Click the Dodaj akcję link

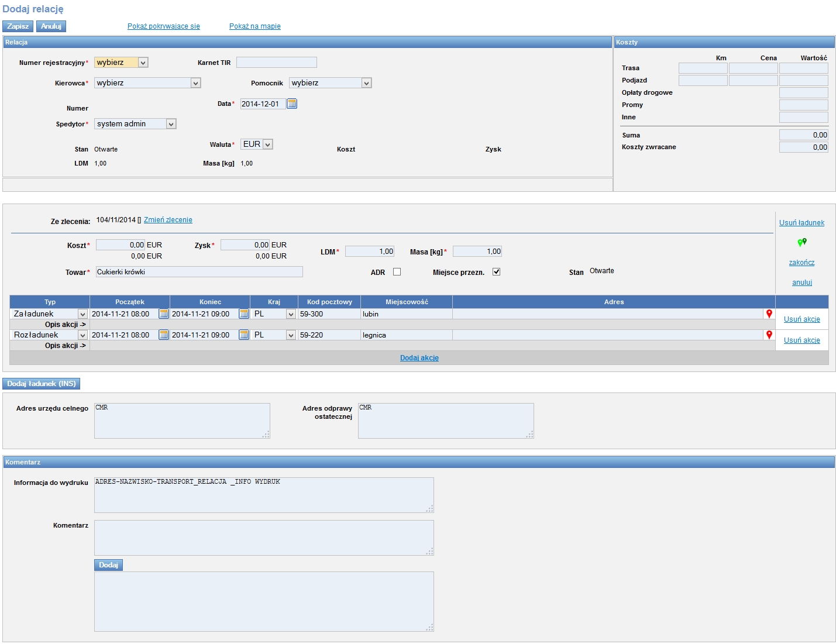(x=419, y=358)
